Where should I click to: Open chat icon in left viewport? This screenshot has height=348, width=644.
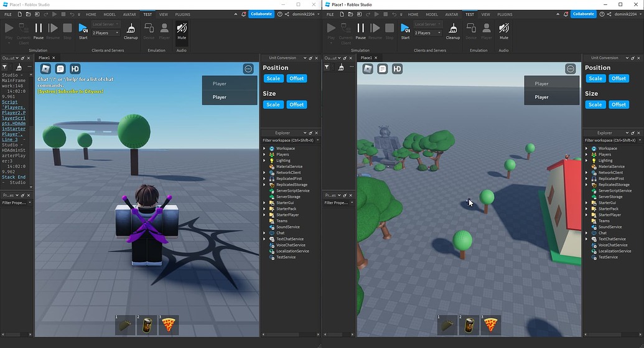click(x=60, y=68)
